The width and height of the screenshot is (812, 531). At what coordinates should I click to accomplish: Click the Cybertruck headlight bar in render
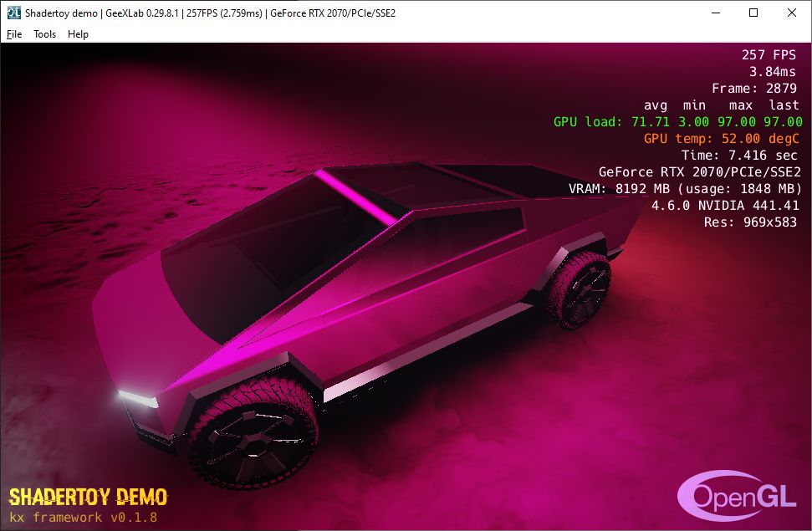click(137, 399)
